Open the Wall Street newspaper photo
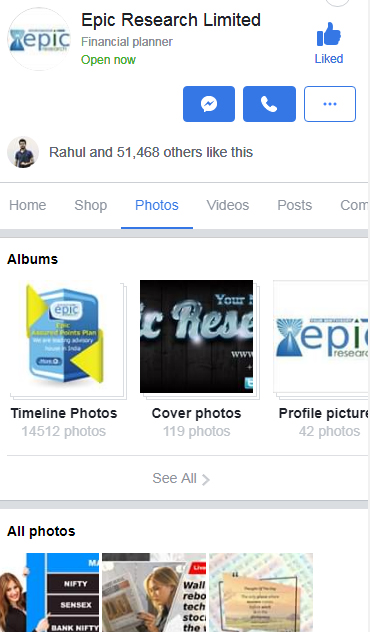Screen dimensions: 370x632 coord(154,592)
